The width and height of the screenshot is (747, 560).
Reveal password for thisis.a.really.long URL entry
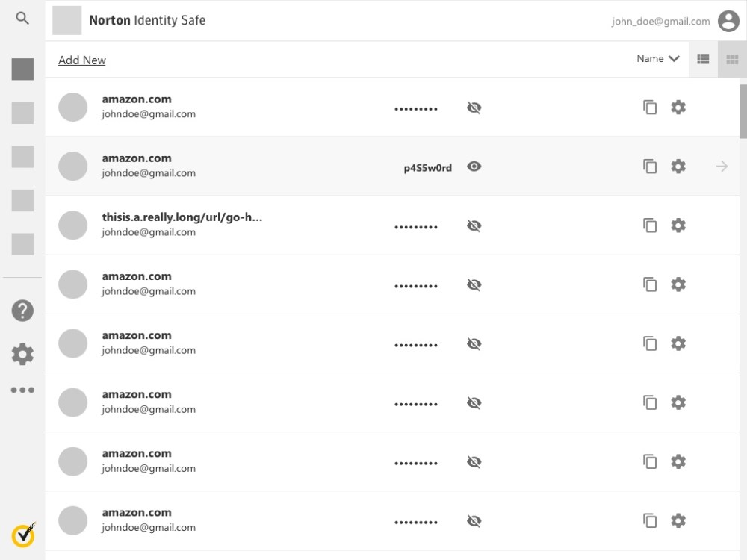pos(474,225)
